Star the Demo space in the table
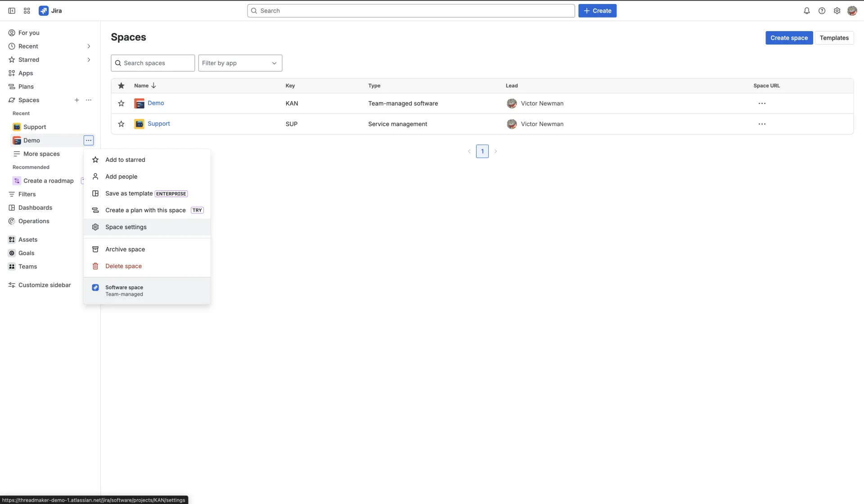This screenshot has height=504, width=864. click(121, 103)
